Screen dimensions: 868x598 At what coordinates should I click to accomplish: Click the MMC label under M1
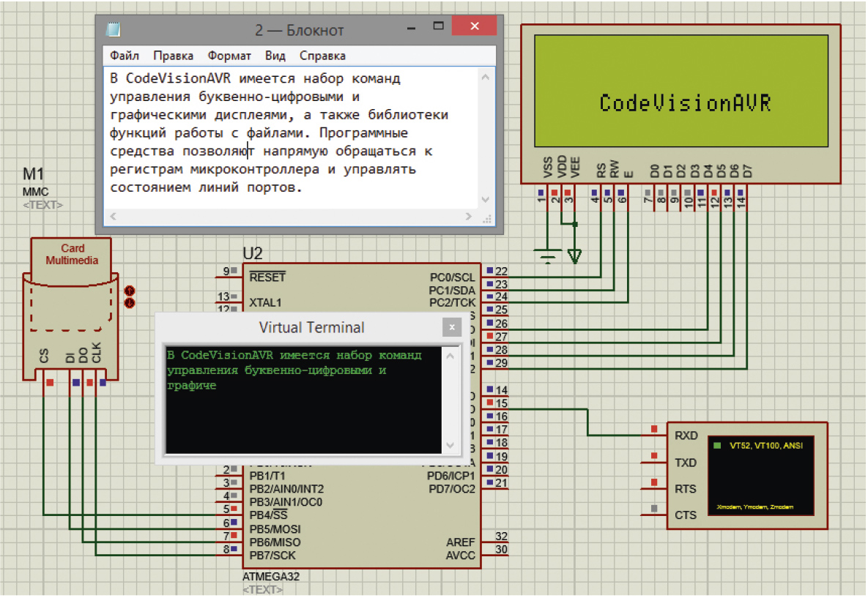35,192
